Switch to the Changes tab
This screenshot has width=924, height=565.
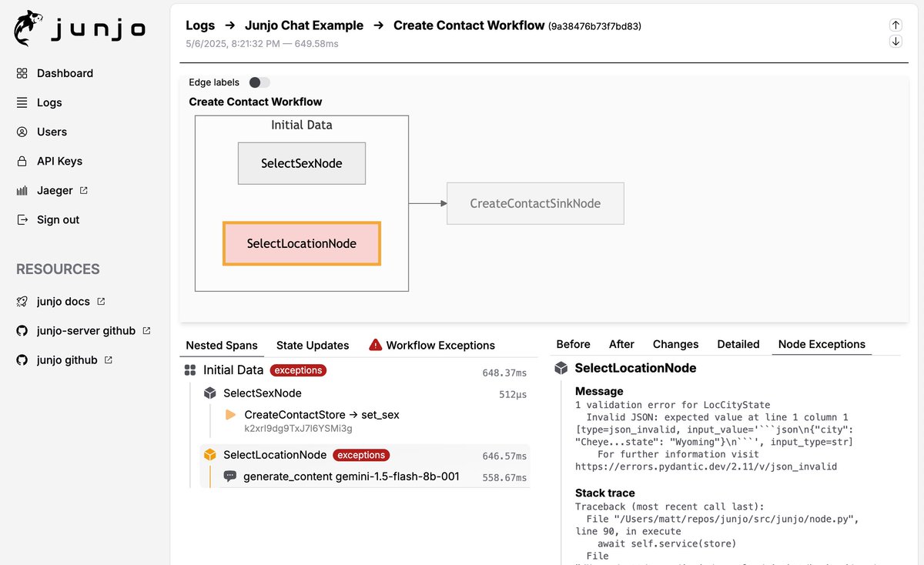tap(675, 344)
